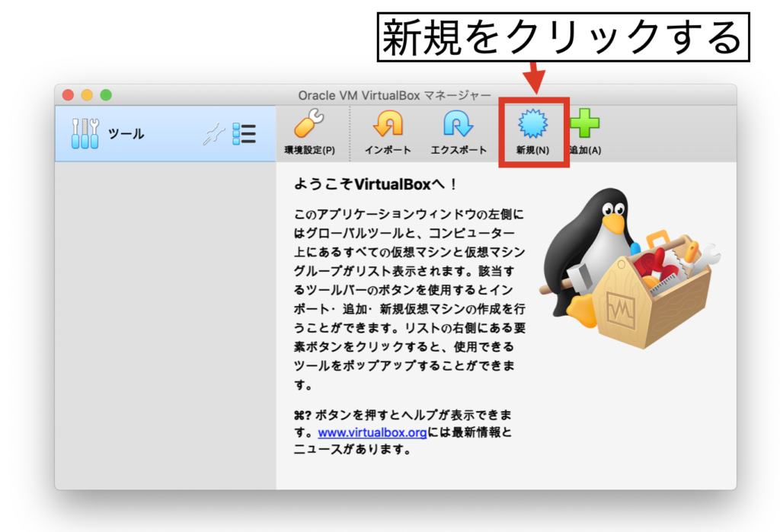Click the ツール screwdriver and wrench icon
The image size is (780, 532).
pyautogui.click(x=85, y=134)
